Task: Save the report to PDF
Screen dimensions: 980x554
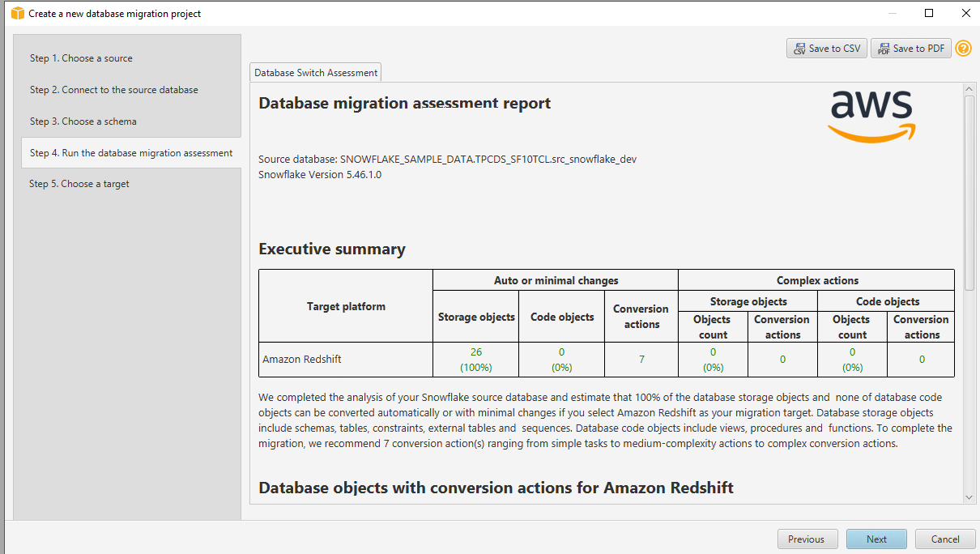Action: pos(911,49)
